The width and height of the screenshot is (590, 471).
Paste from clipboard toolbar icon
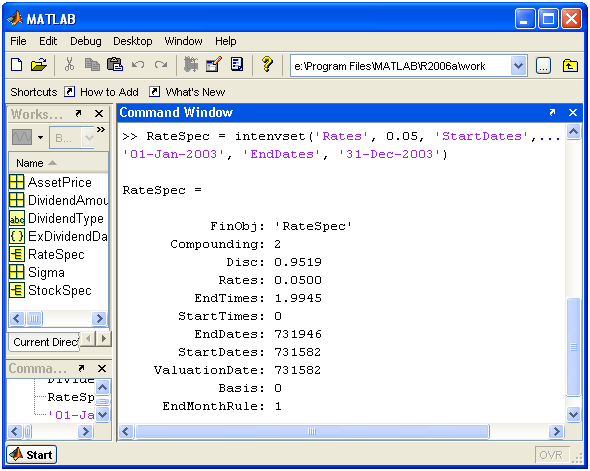[115, 64]
